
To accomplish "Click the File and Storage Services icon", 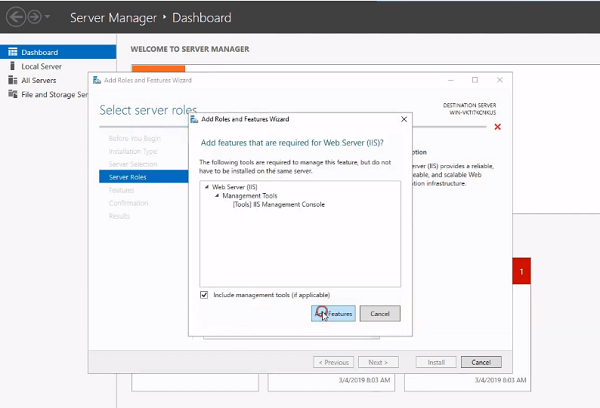I will point(13,94).
